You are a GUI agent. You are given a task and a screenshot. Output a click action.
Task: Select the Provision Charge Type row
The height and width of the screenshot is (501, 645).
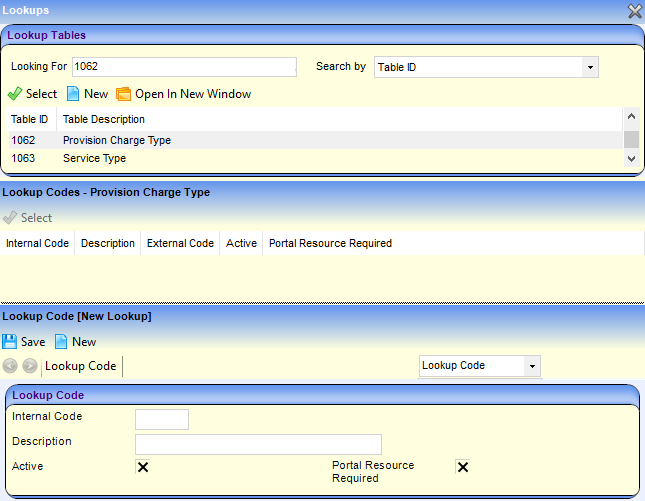116,140
